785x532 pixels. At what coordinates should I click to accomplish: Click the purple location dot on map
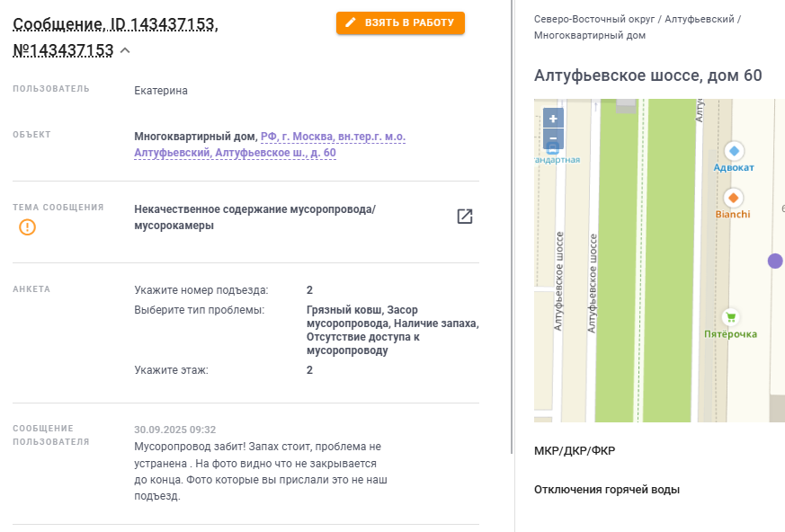pos(775,261)
